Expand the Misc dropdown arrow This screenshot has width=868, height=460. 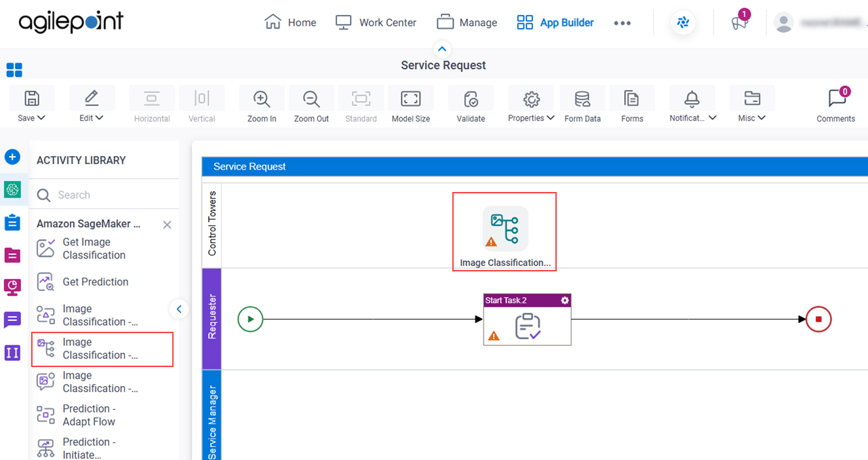click(762, 118)
